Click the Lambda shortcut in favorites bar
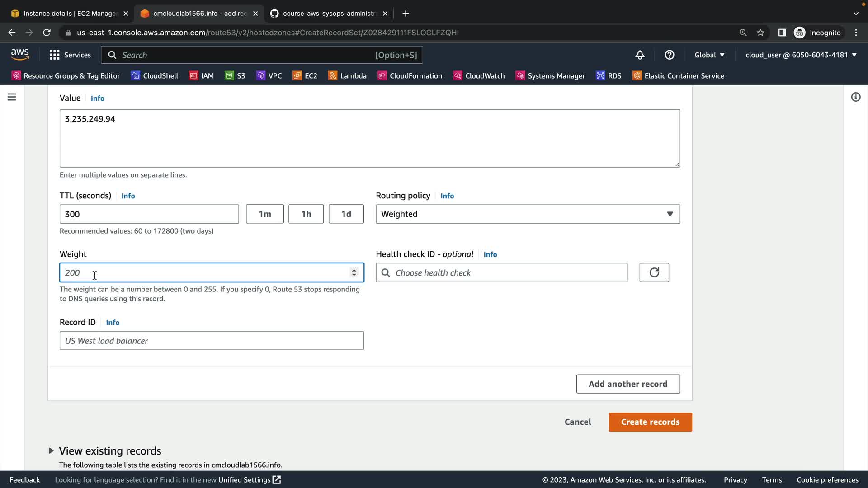Viewport: 868px width, 488px height. (x=347, y=75)
